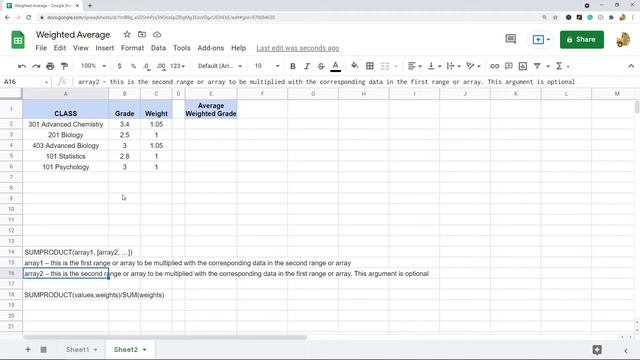The image size is (640, 360).
Task: Click the Redo icon
Action: pyautogui.click(x=36, y=66)
